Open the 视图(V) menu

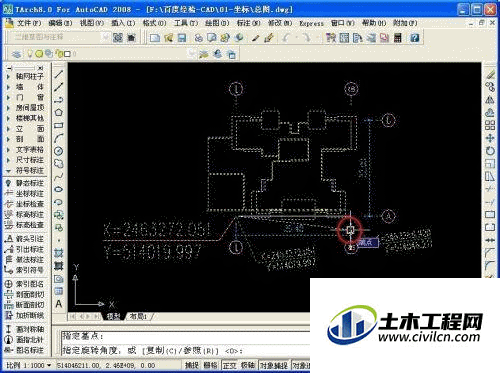point(92,23)
